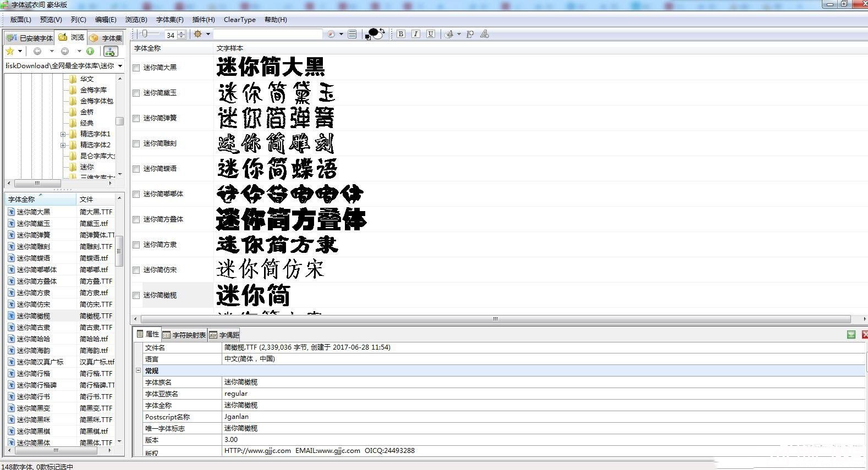This screenshot has height=470, width=868.
Task: Open the folder path dropdown
Action: pyautogui.click(x=120, y=66)
